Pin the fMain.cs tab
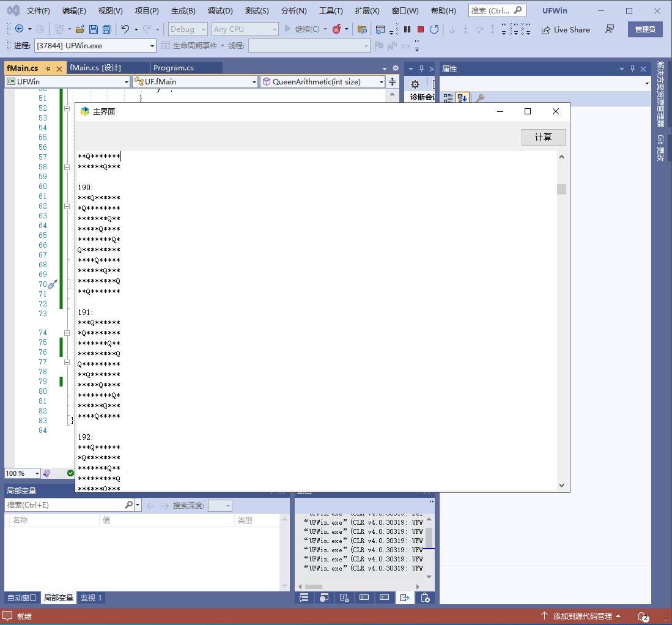 (48, 68)
